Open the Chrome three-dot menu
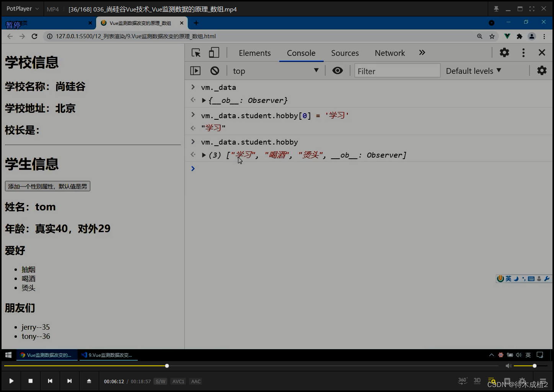The image size is (554, 392). 544,36
